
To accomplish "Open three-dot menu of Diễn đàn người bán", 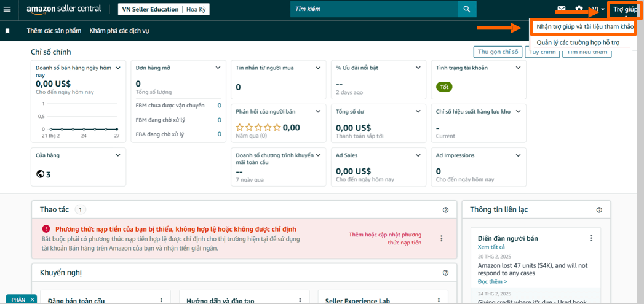I will [x=592, y=238].
